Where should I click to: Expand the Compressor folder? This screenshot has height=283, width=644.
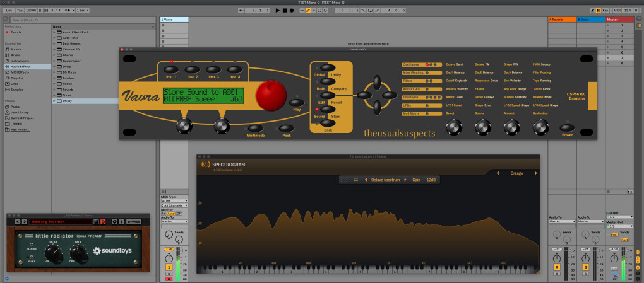point(54,61)
